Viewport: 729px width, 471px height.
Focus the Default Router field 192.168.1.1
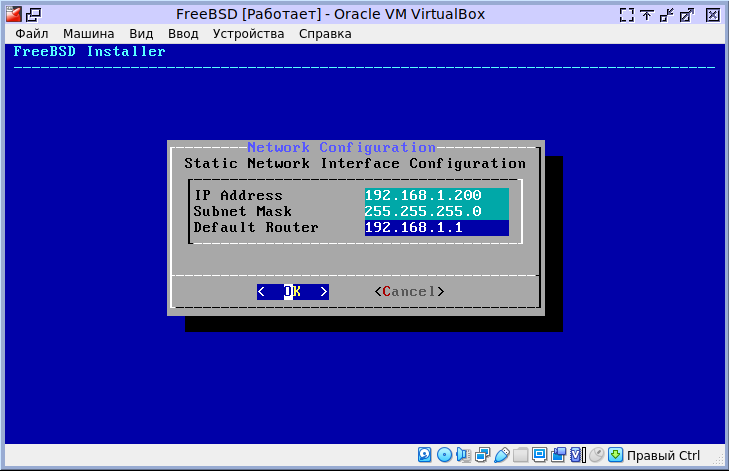(x=437, y=227)
